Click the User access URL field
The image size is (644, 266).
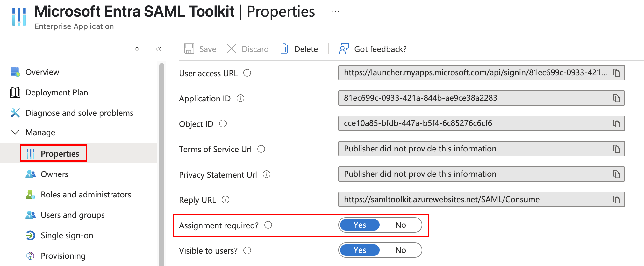[x=481, y=73]
